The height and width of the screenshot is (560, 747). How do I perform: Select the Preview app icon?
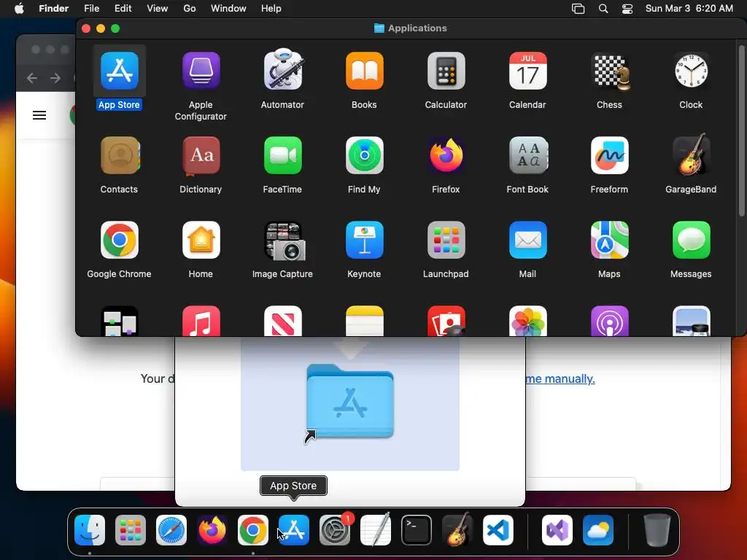click(x=692, y=321)
